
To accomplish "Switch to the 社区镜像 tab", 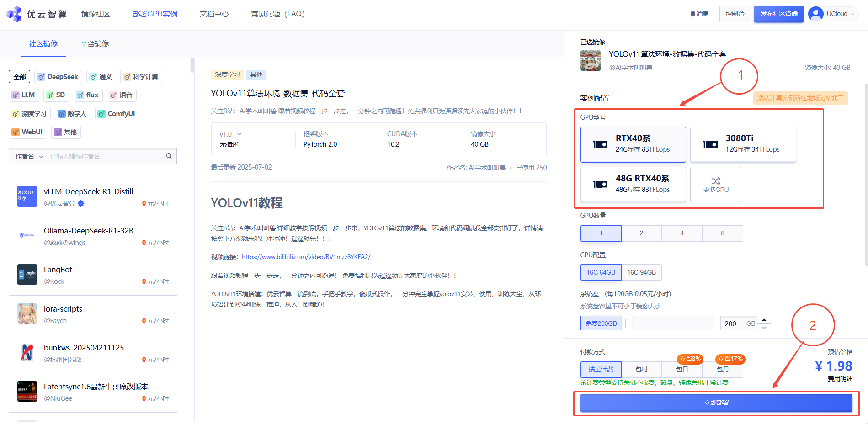I will (43, 43).
